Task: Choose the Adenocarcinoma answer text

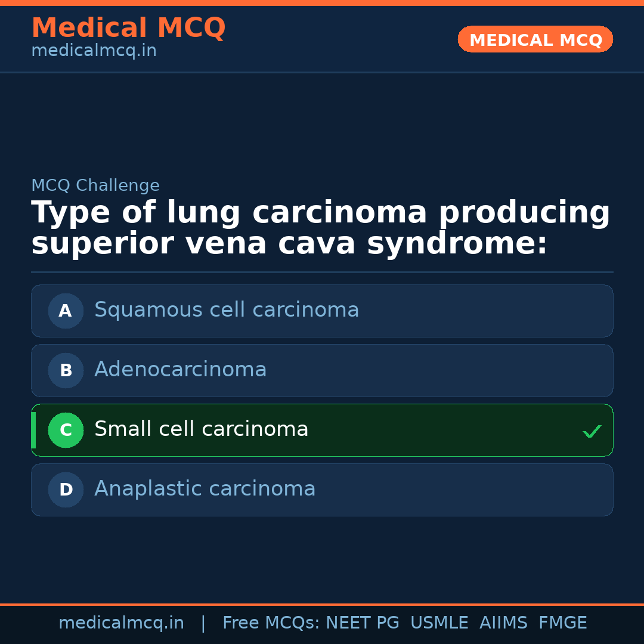Action: click(x=180, y=370)
